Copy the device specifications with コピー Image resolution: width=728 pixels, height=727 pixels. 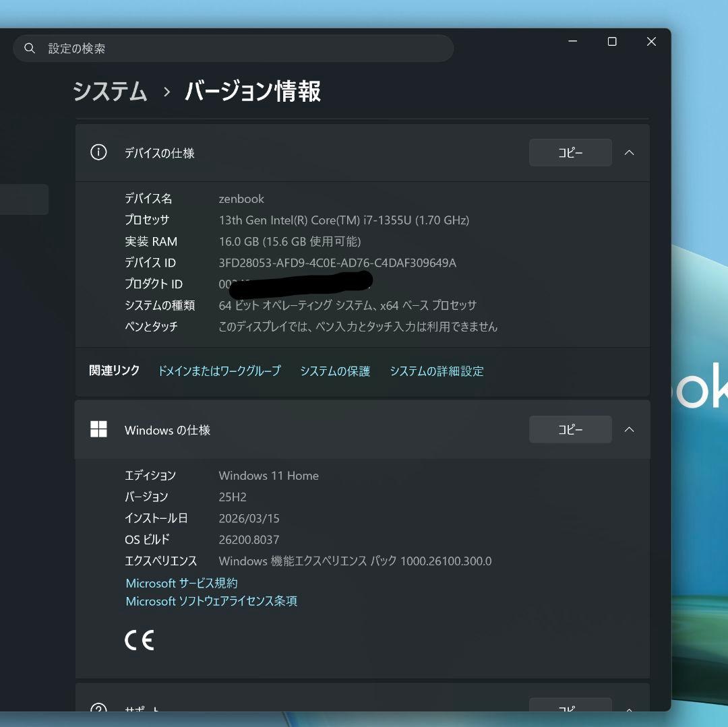[570, 152]
